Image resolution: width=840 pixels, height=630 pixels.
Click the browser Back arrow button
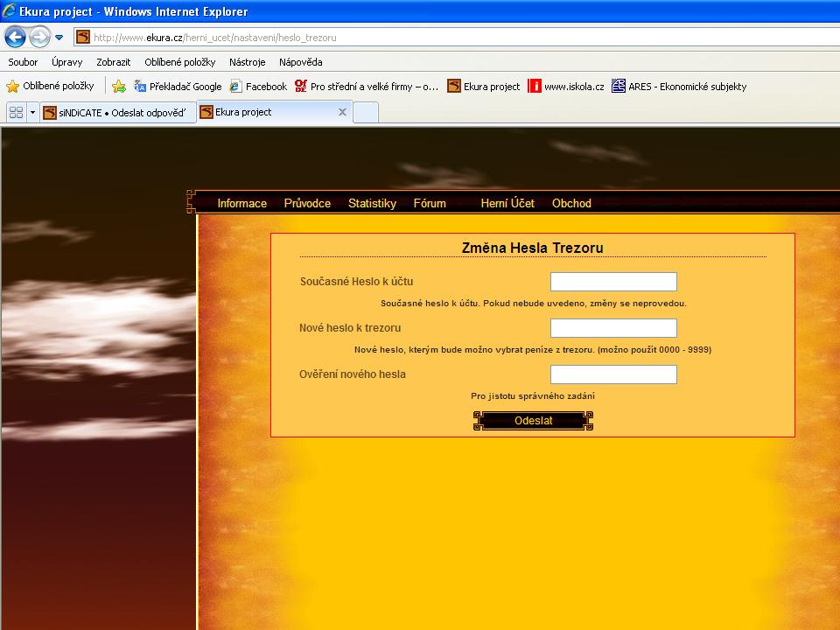coord(15,37)
